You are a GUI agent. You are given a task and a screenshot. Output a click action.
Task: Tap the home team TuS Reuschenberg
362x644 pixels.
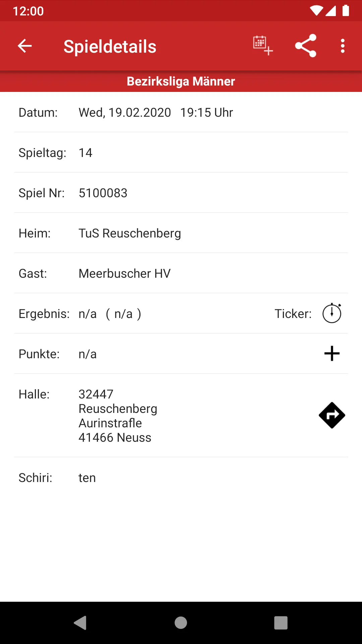[x=130, y=233]
